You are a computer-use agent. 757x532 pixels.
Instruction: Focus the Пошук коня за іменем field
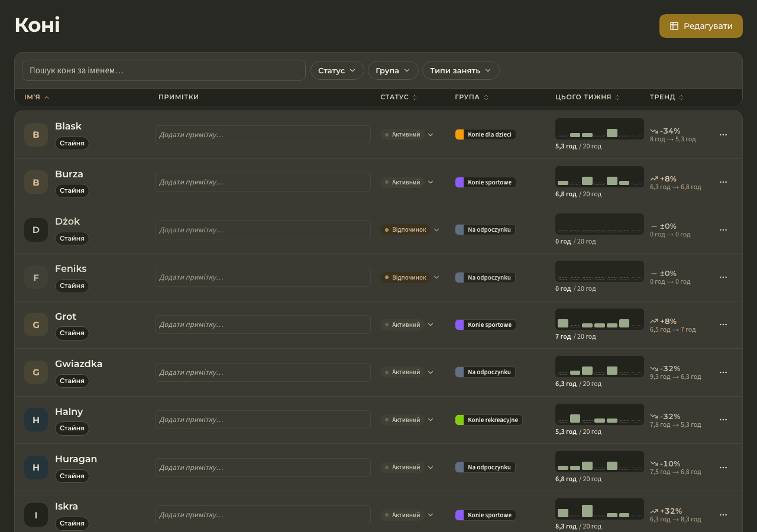[164, 70]
